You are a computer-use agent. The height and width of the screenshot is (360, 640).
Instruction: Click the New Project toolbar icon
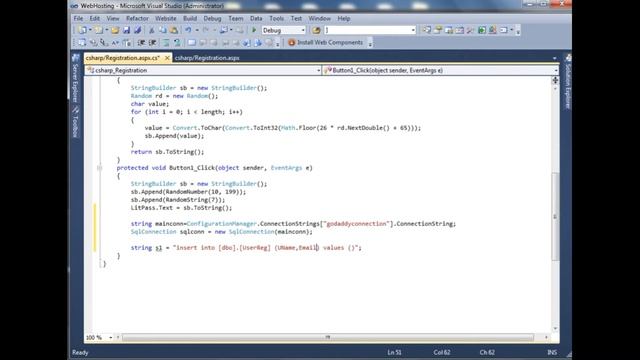[x=83, y=30]
